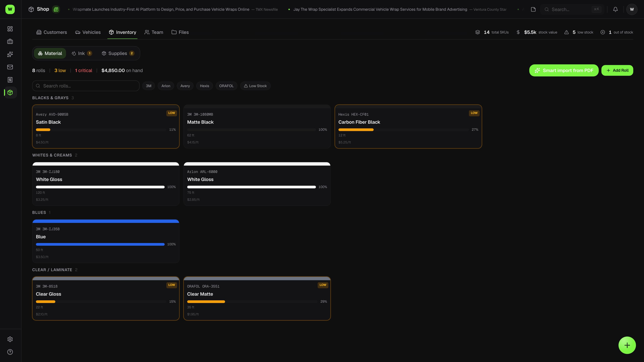Click the LOW badge on Satin Black

[172, 113]
